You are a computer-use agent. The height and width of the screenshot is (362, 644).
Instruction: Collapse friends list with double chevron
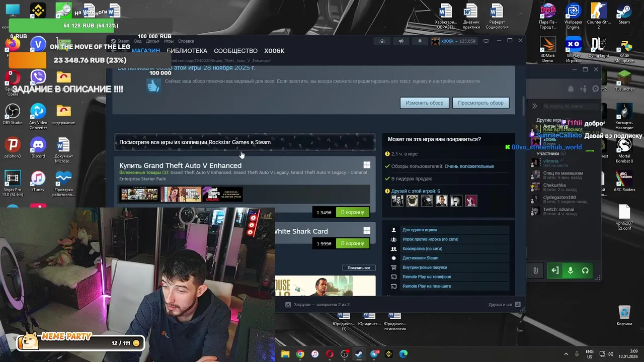(x=534, y=106)
